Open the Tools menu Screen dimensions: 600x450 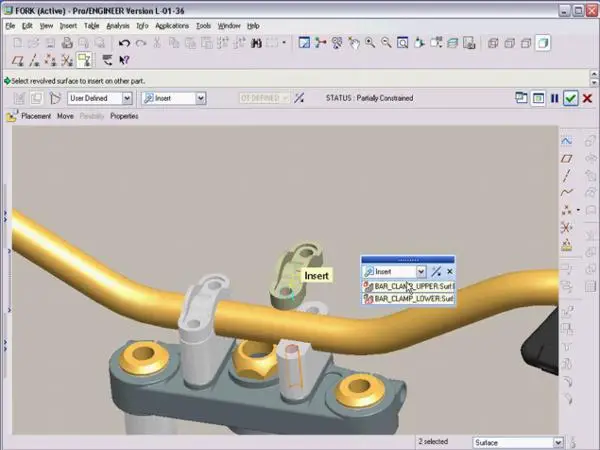click(203, 26)
